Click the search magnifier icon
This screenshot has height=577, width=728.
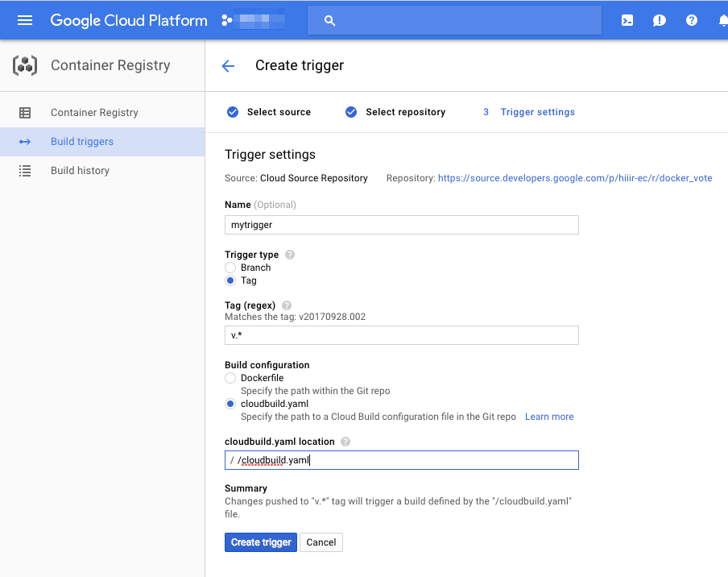click(x=329, y=20)
